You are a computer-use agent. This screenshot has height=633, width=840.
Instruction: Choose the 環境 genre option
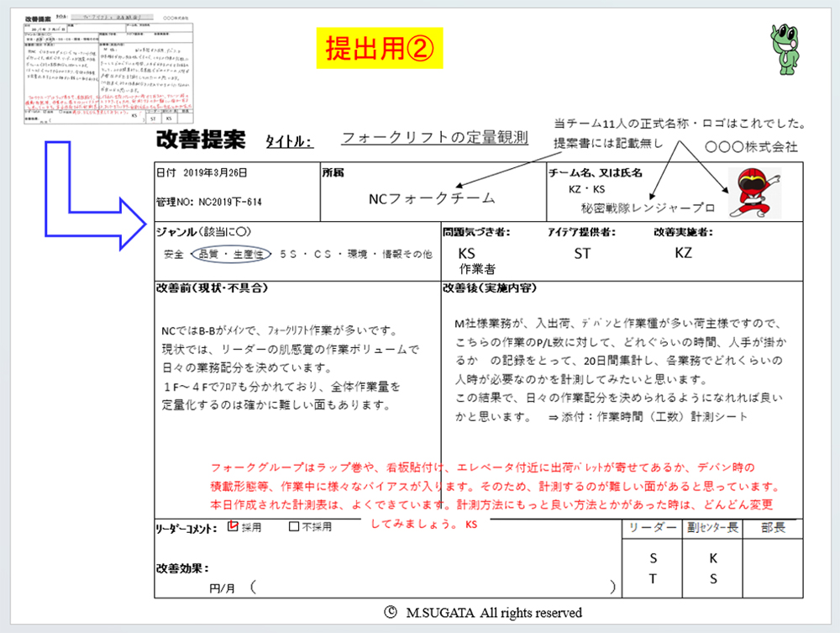click(x=351, y=253)
